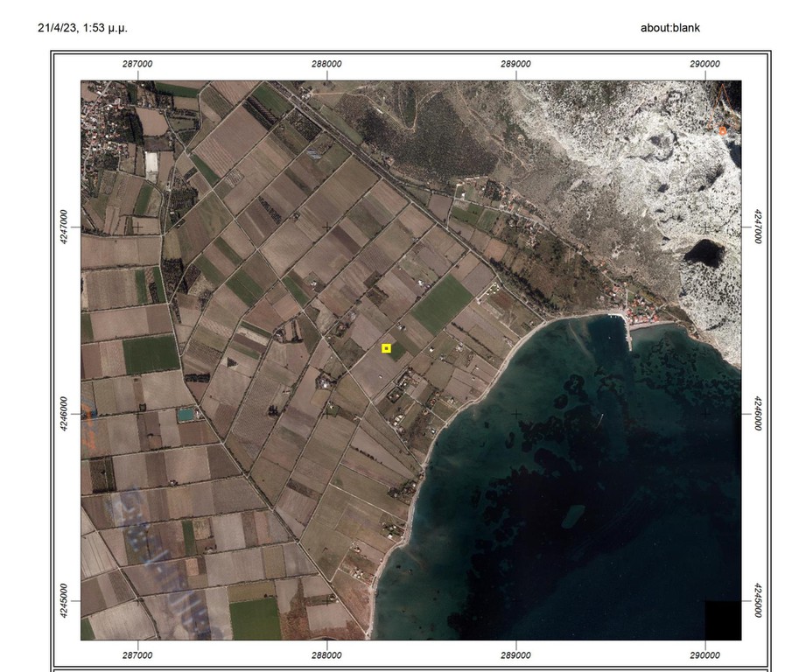
Task: Click easting label 288000 above the map
Action: click(x=327, y=64)
